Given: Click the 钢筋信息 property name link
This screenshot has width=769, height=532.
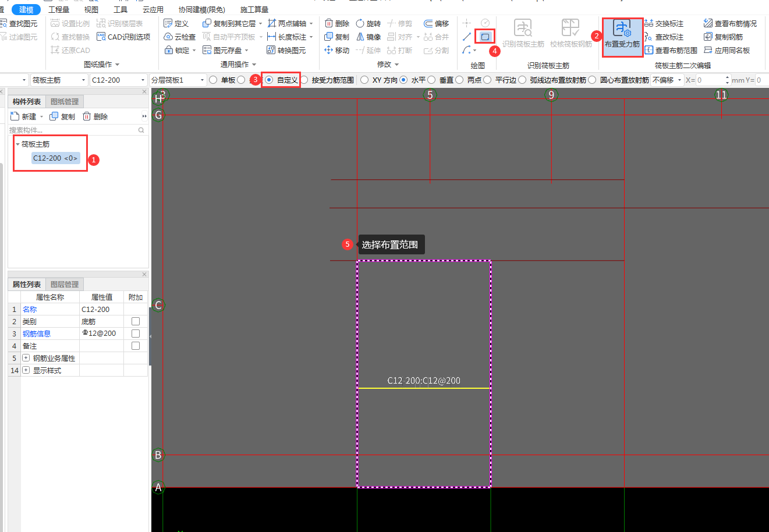Looking at the screenshot, I should [37, 334].
